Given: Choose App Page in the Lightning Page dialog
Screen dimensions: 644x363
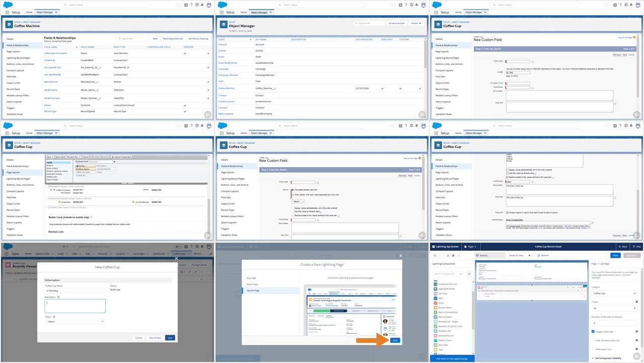Looking at the screenshot, I should click(x=251, y=278).
